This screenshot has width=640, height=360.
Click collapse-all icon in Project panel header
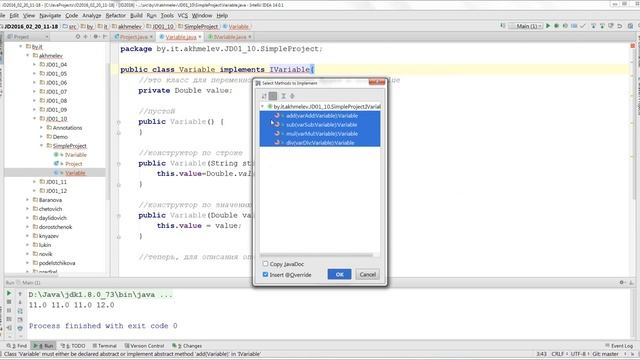coord(86,37)
